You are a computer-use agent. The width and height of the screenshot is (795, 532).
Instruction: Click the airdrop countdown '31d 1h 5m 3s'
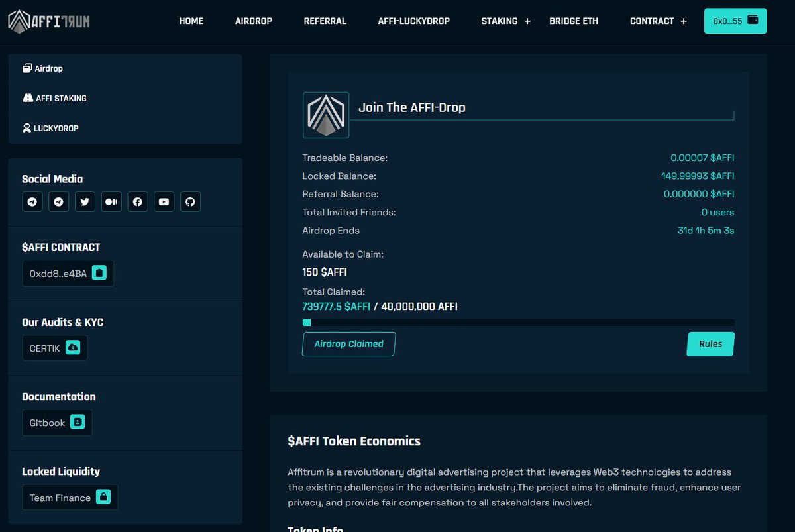tap(706, 231)
